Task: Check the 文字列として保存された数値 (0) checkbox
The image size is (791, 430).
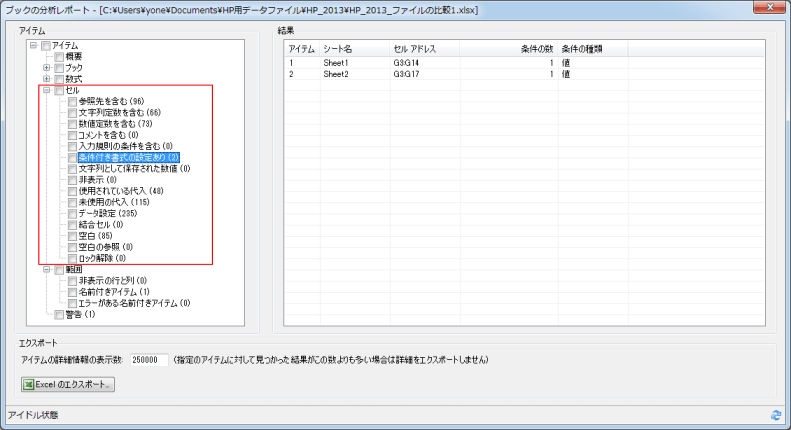Action: tap(72, 169)
